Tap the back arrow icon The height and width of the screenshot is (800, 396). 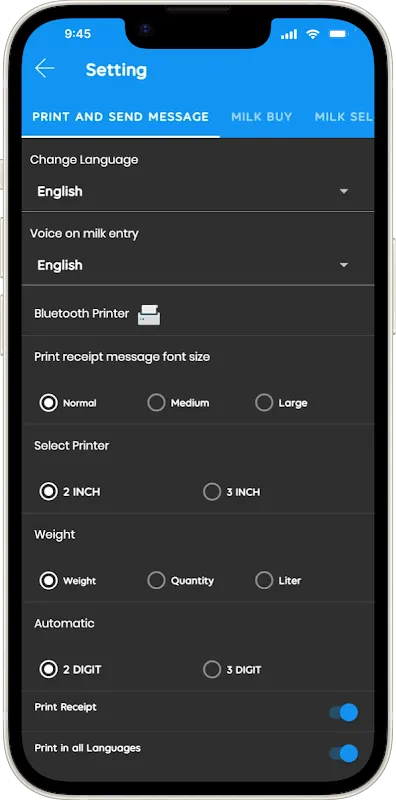pos(44,69)
